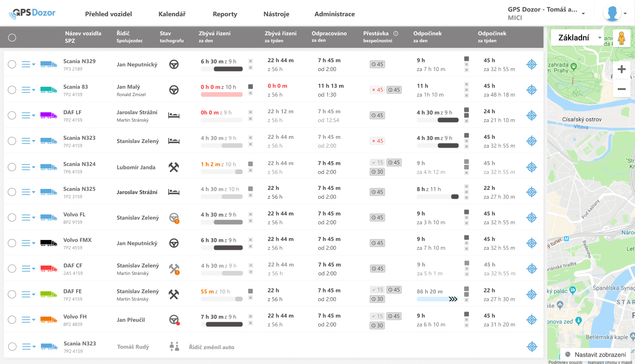Screen dimensions: 635x364
Task: Click the locate target icon for Volvo FH
Action: point(531,320)
